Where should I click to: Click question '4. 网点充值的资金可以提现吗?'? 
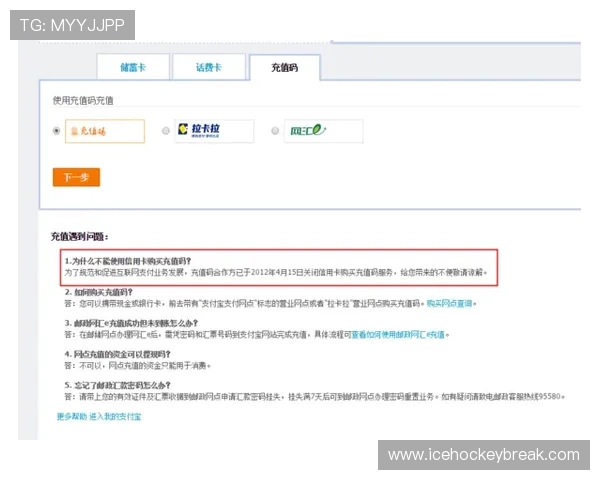pos(117,354)
